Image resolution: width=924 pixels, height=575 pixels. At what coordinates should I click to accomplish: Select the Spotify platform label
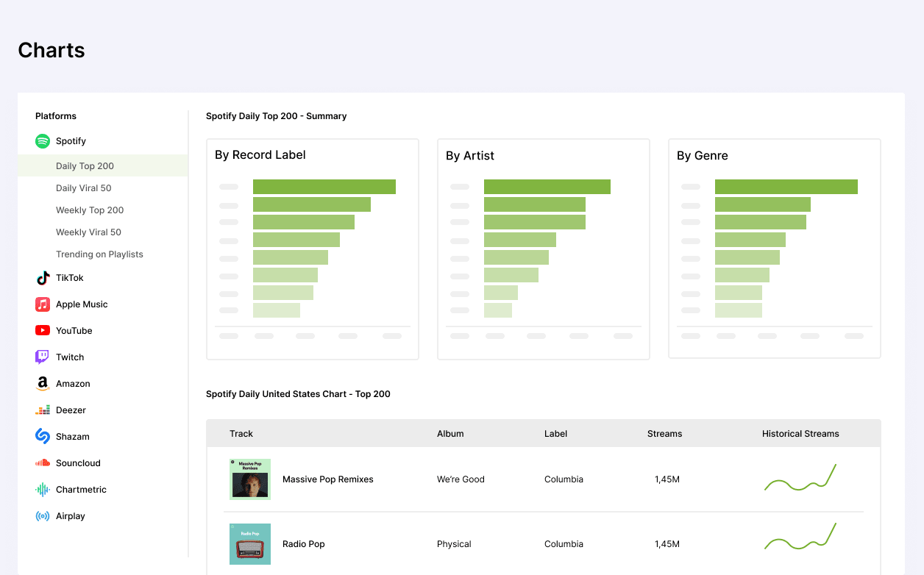click(x=71, y=141)
